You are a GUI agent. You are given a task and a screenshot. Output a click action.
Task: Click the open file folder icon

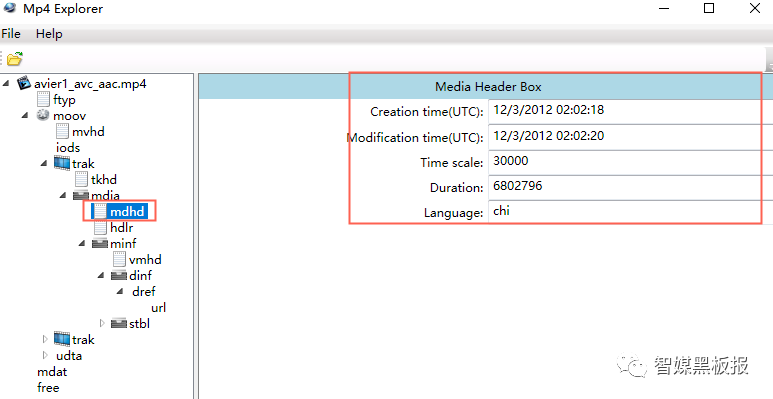pos(15,58)
